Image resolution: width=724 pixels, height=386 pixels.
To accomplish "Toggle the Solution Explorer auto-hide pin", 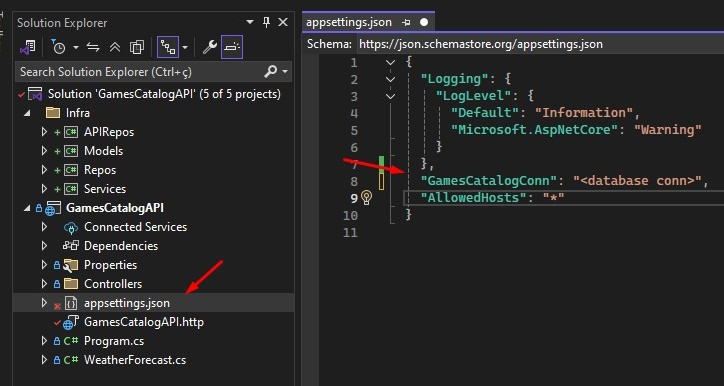I will tap(266, 22).
